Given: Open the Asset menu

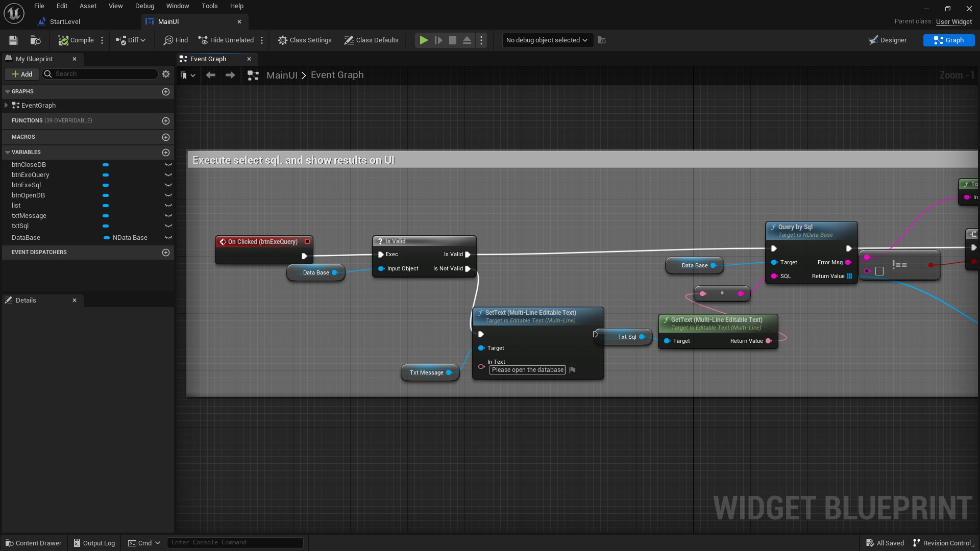Looking at the screenshot, I should tap(88, 6).
